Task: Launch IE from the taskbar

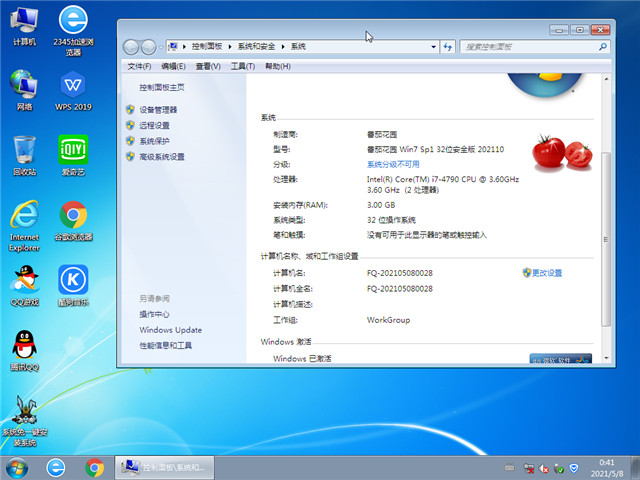Action: (56, 468)
